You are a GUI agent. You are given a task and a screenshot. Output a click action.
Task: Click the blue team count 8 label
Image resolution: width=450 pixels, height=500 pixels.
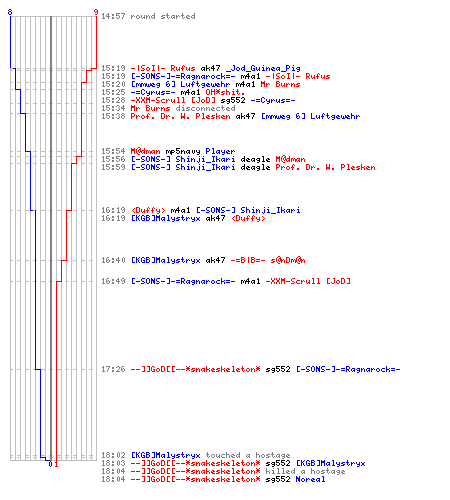pyautogui.click(x=10, y=12)
